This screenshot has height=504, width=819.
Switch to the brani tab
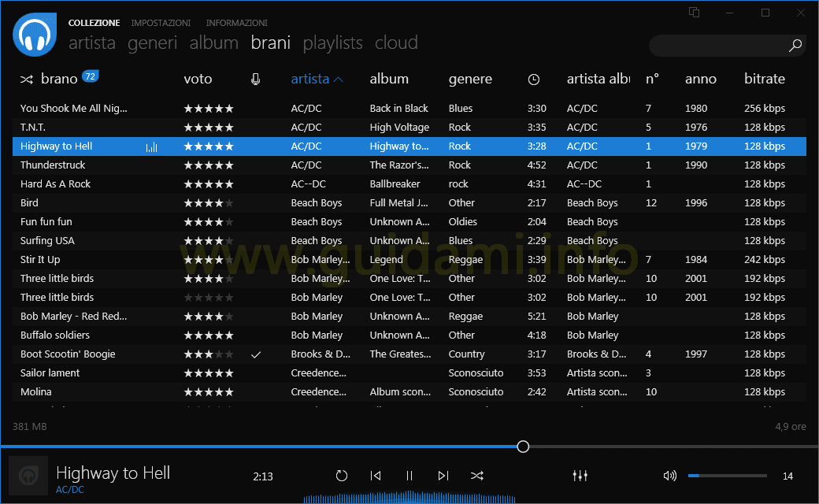click(271, 43)
